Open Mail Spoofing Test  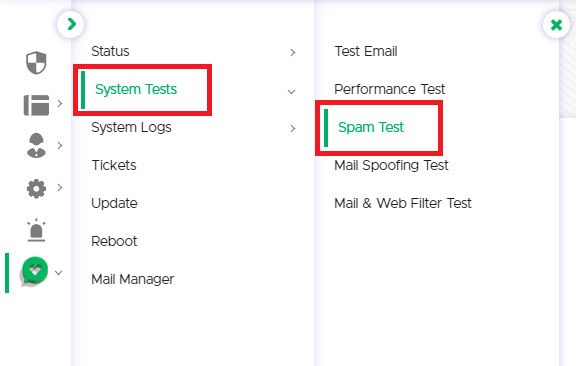[391, 165]
